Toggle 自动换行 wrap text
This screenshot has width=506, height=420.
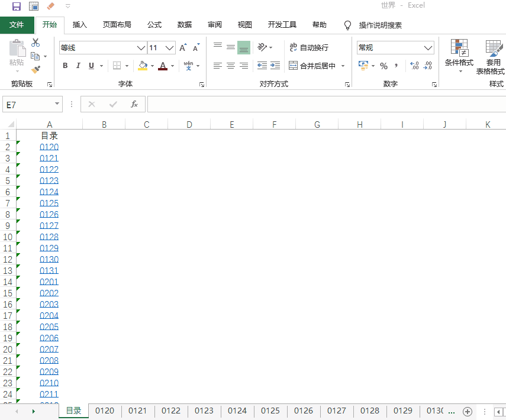(x=308, y=47)
